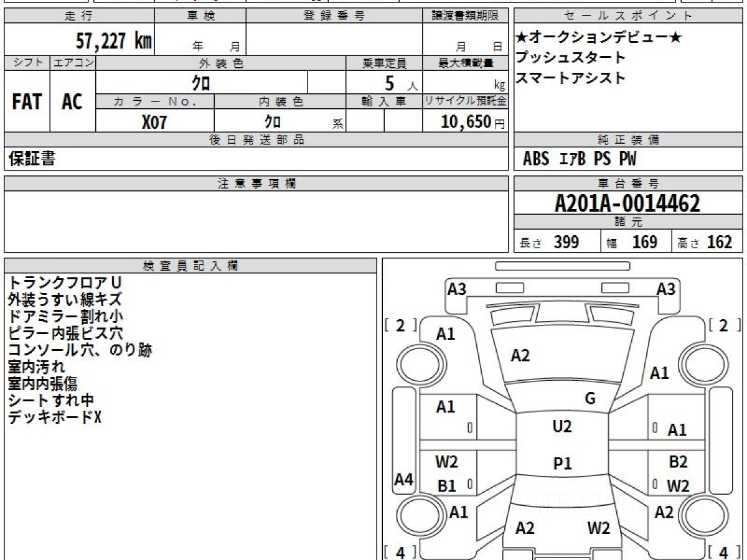Select the FAT shift value

coord(27,102)
